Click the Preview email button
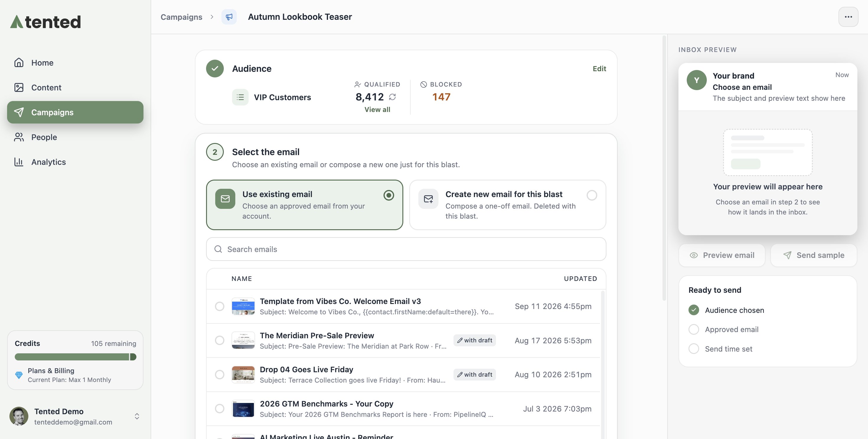 [722, 255]
